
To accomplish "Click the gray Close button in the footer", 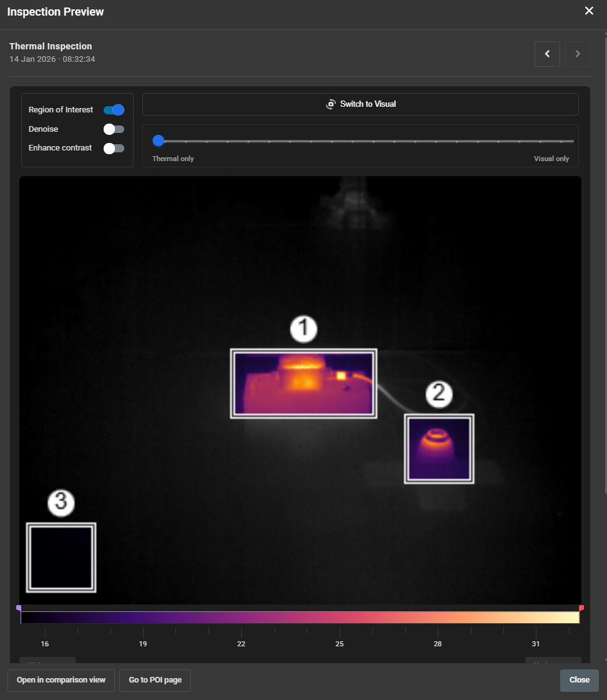I will coord(579,680).
